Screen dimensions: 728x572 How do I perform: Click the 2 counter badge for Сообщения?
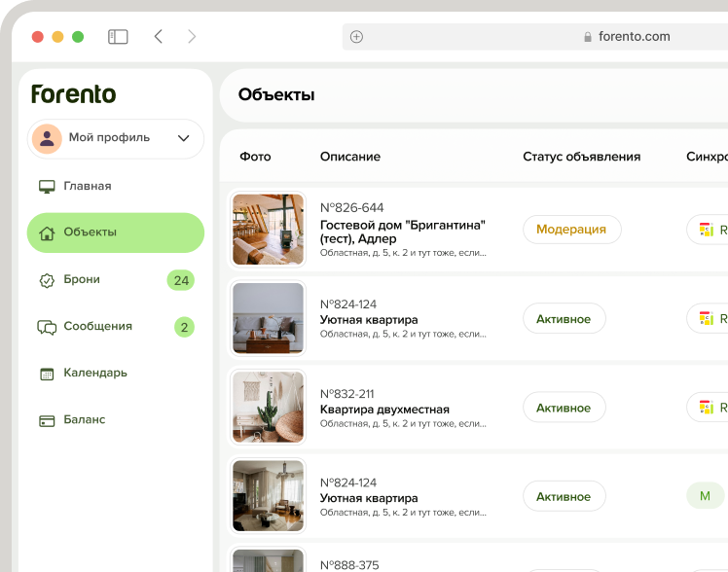184,327
